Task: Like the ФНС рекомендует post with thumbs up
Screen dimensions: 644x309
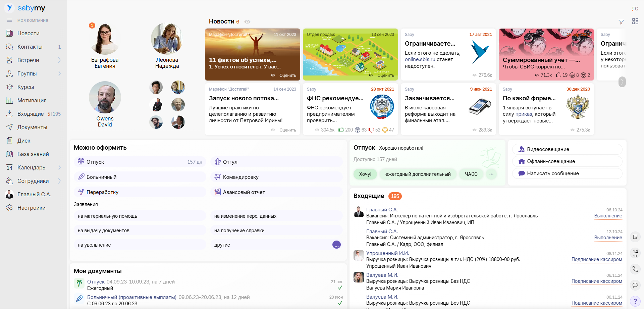Action: (341, 130)
